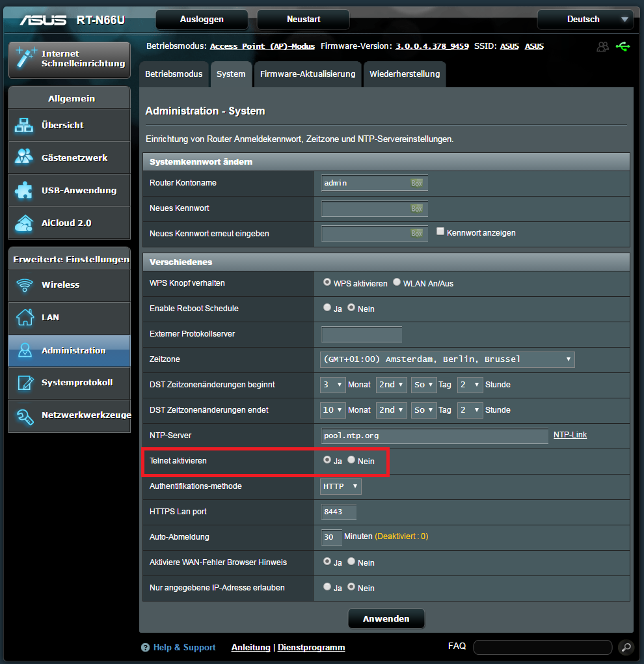
Task: Switch to the Firmware-Aktualisierung tab
Action: coord(308,74)
